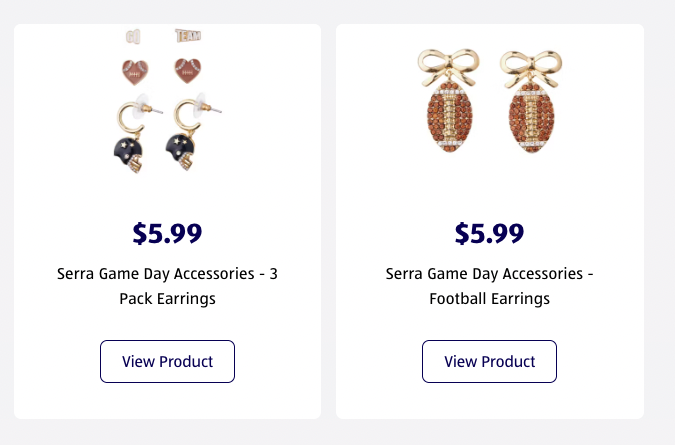Click the gold bow on left football earring
The height and width of the screenshot is (445, 675).
point(446,64)
